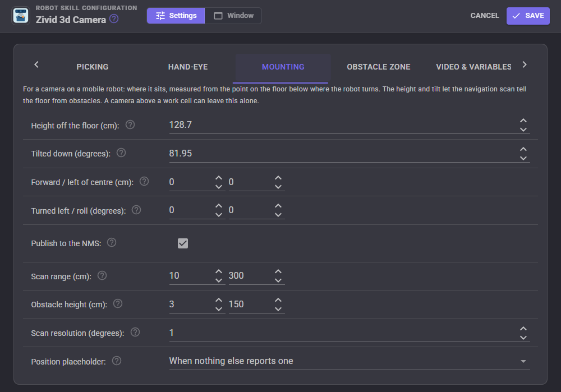
Task: Decrease the Scan resolution value
Action: 523,338
